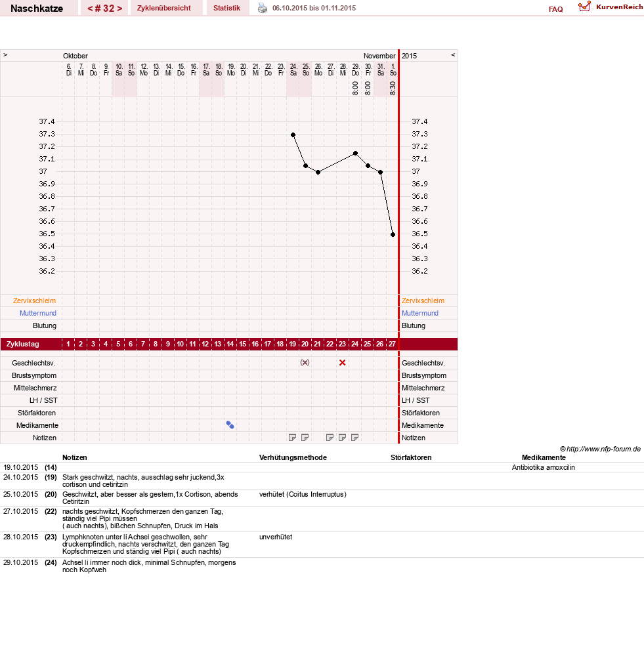Click Zyklustag 14 in the red bar

coord(230,344)
